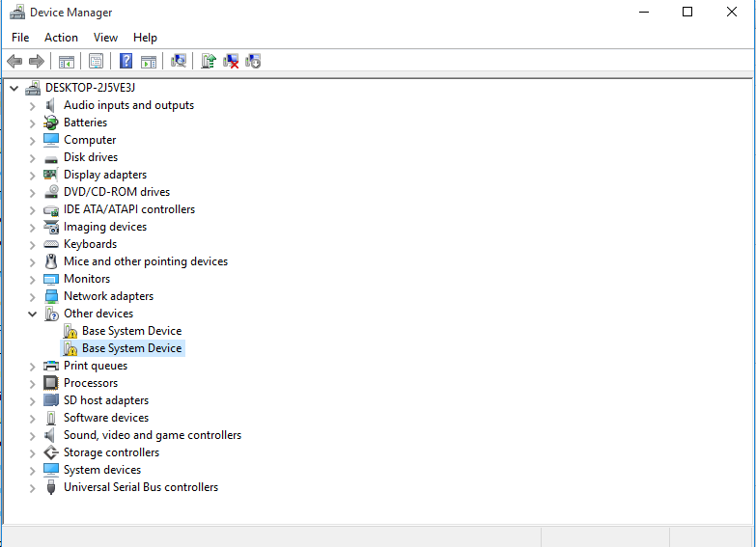The width and height of the screenshot is (756, 547).
Task: Expand the Network adapters chevron
Action: [32, 297]
